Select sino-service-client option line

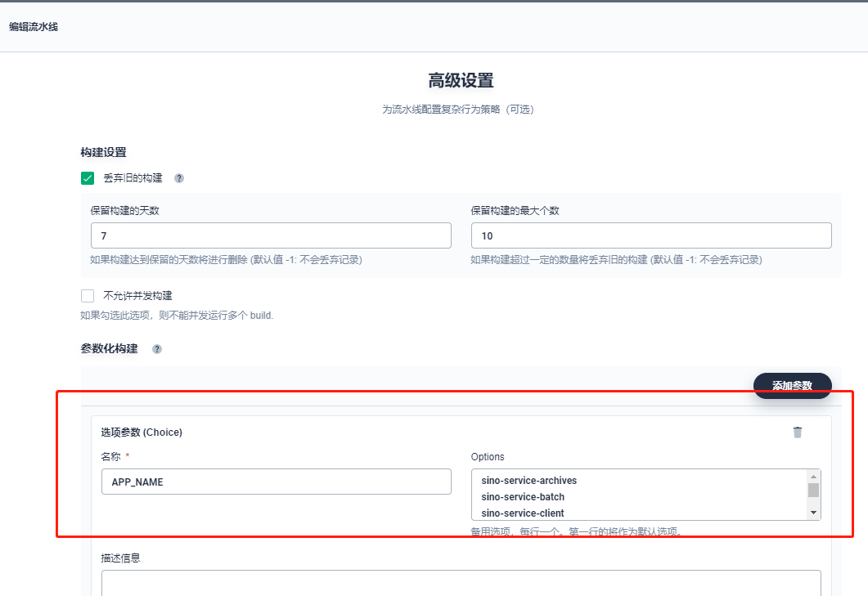(523, 513)
